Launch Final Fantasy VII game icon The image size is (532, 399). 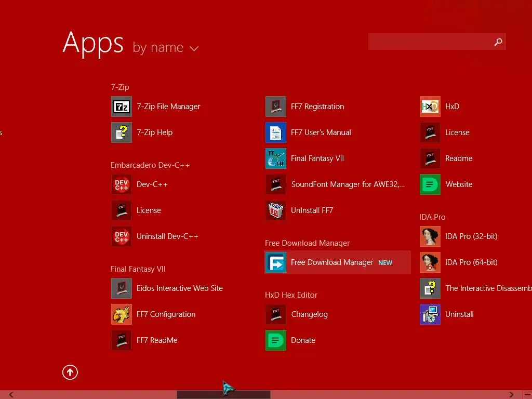(276, 158)
